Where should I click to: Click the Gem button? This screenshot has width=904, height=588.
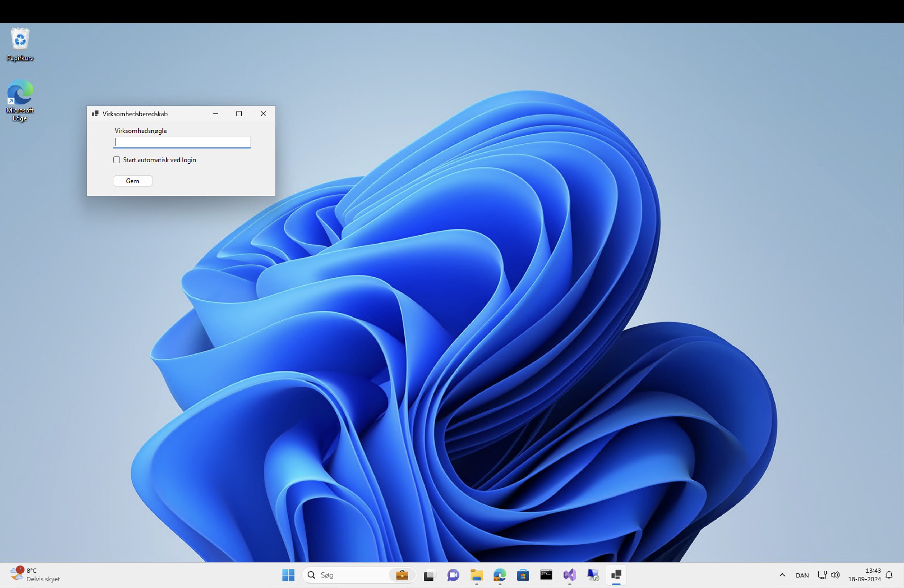coord(133,181)
